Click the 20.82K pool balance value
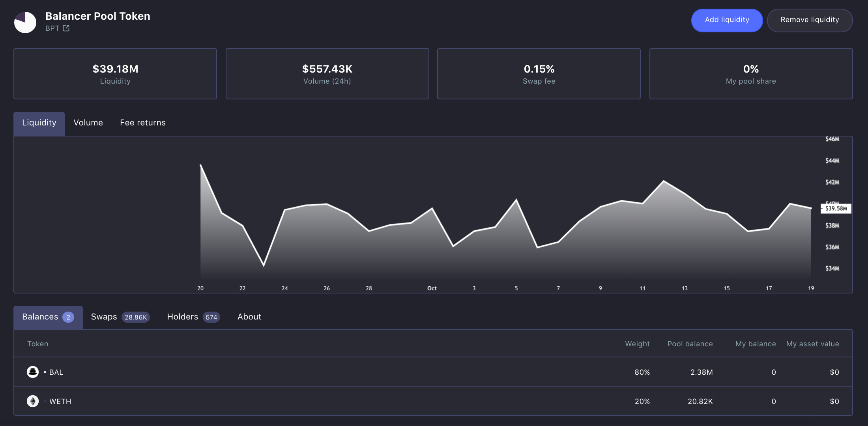Viewport: 868px width, 426px height. tap(700, 401)
